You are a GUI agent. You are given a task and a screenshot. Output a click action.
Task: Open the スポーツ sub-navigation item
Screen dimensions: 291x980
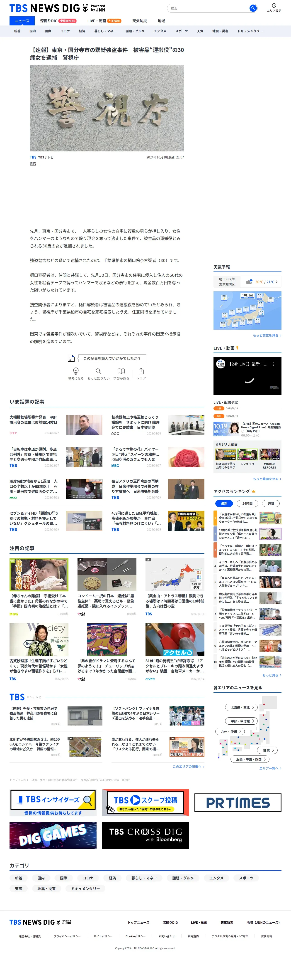coord(182,31)
